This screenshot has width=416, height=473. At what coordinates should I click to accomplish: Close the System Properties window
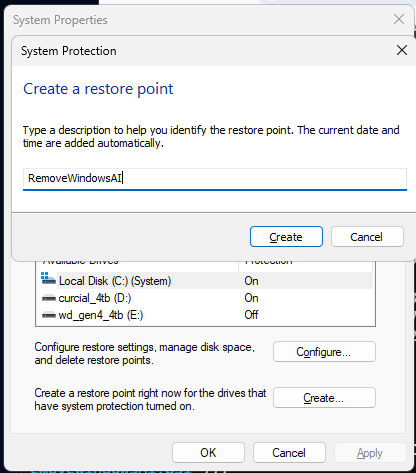[399, 19]
